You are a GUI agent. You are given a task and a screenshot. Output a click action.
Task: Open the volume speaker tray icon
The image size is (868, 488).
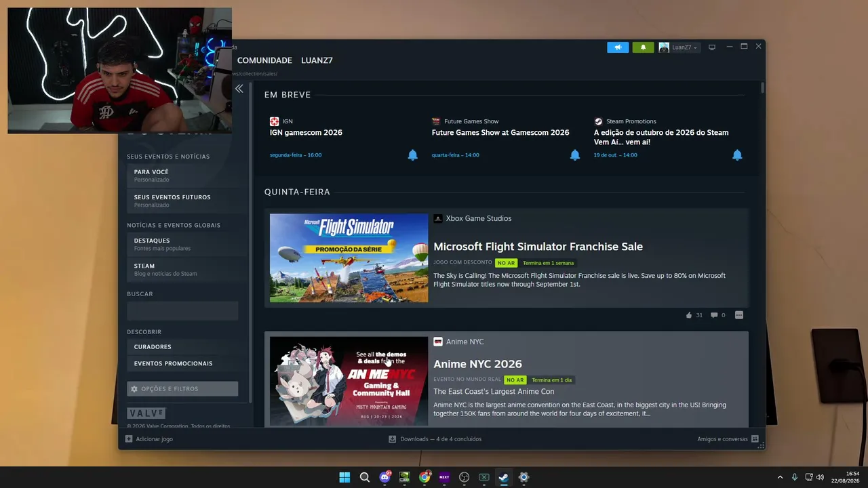coord(820,477)
